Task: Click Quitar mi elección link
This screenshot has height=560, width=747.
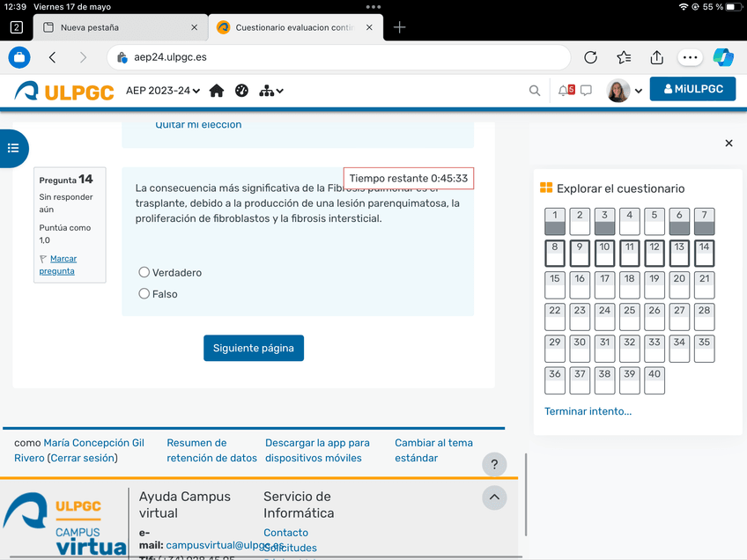Action: 198,125
